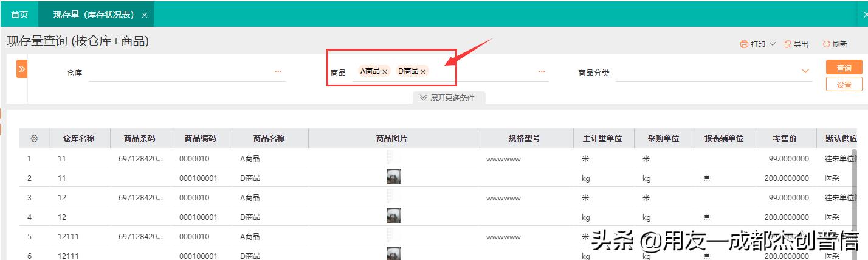The width and height of the screenshot is (868, 260).
Task: Click the 商品分类 input field
Action: pyautogui.click(x=714, y=73)
